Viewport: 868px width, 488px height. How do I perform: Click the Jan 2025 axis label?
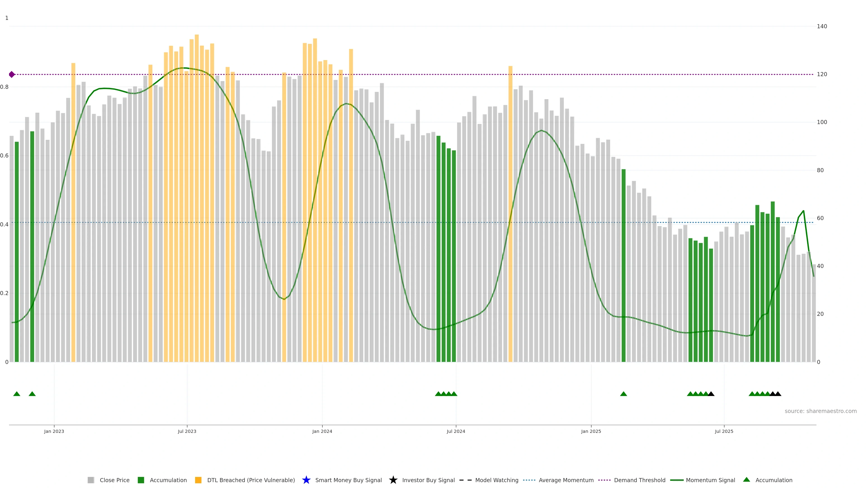pos(591,432)
